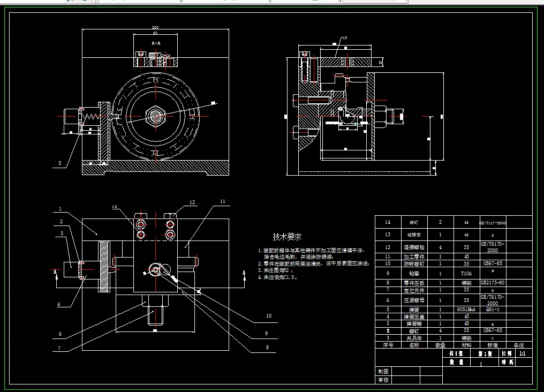The image size is (544, 392).
Task: Select standard GB67-85 in the 防转螺钉 row
Action: 493,263
